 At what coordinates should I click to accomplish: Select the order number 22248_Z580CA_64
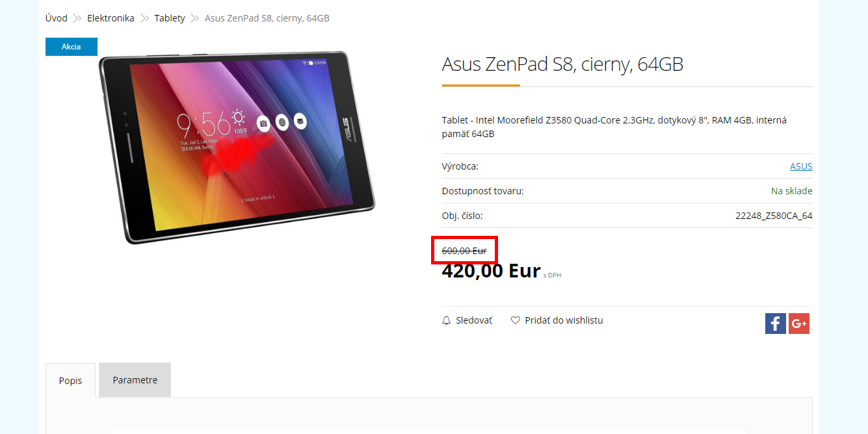tap(774, 216)
